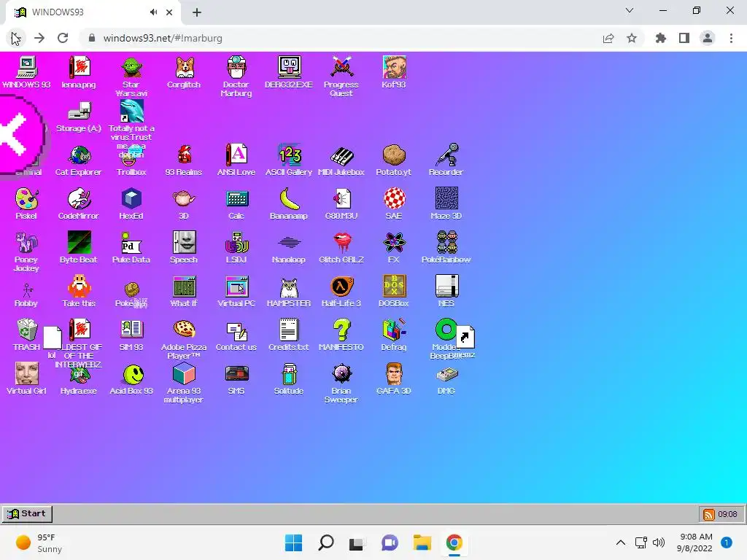
Task: Launch Brian Sweeper icon
Action: (x=341, y=374)
